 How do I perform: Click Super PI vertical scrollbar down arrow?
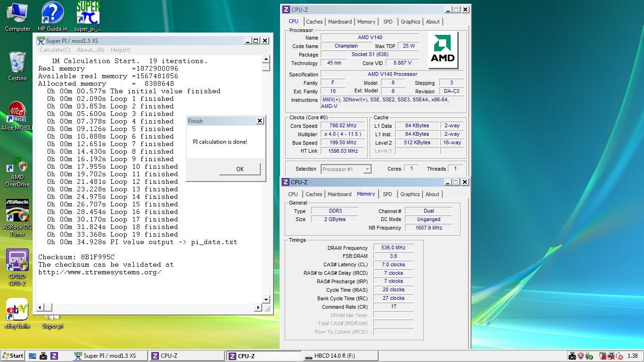tap(266, 299)
